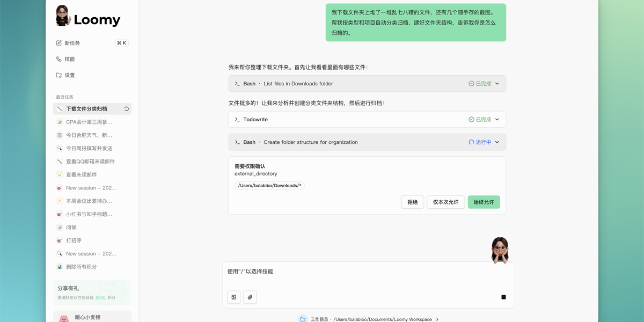This screenshot has width=644, height=322.
Task: Click 始终允许 to always allow
Action: click(x=484, y=202)
